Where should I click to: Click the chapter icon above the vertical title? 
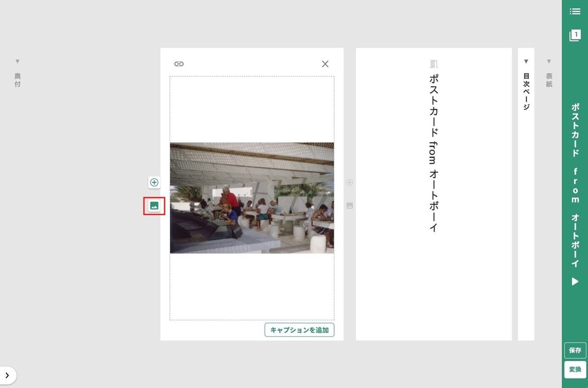(433, 64)
